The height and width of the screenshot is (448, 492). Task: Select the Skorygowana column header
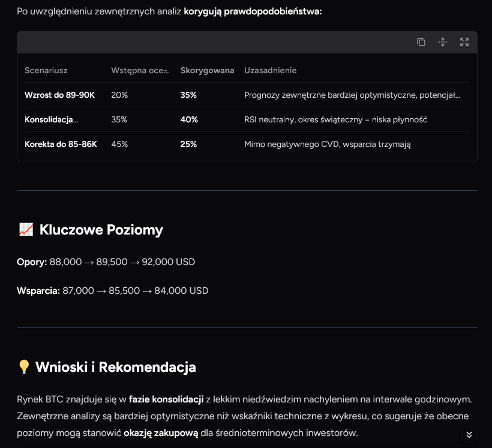(x=207, y=70)
